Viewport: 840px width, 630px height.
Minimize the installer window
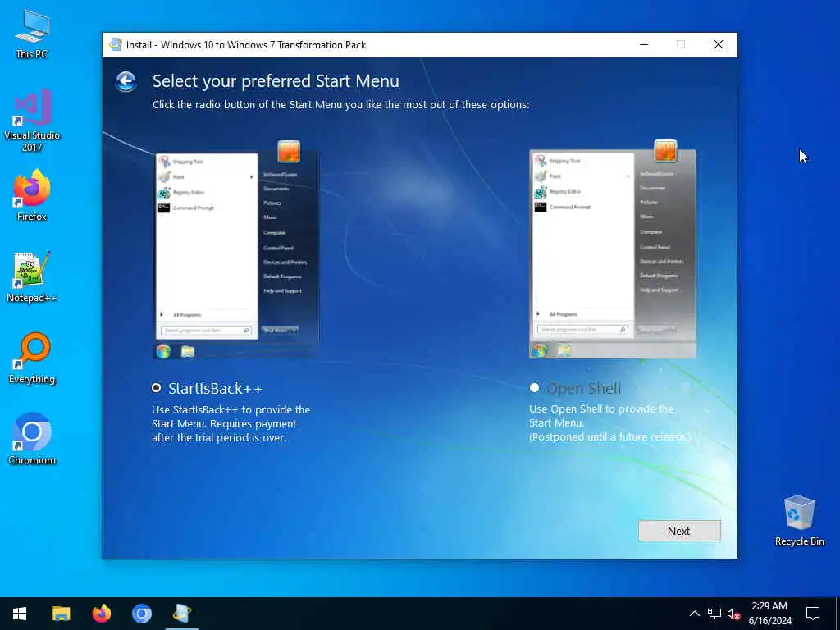[x=644, y=45]
